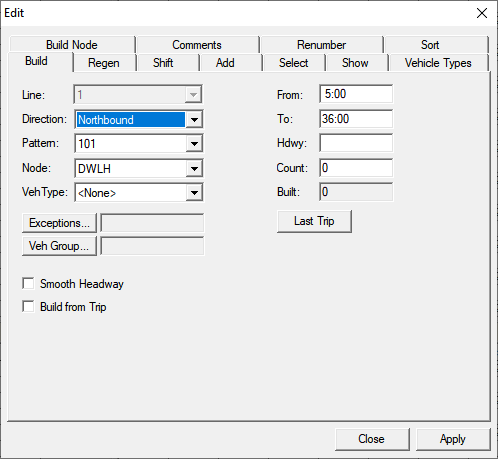Image resolution: width=498 pixels, height=459 pixels.
Task: Click the read-only Built field
Action: tap(356, 192)
